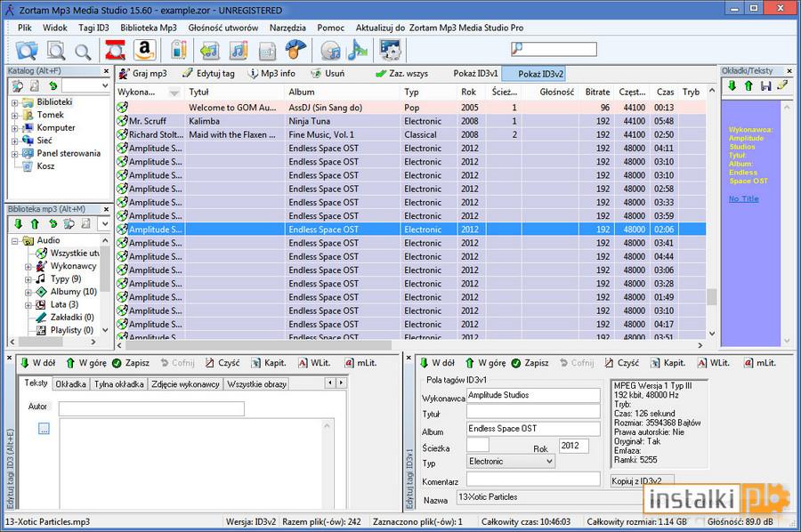Image resolution: width=801 pixels, height=532 pixels.
Task: Click the blue note with green arrow icon
Action: [x=358, y=51]
